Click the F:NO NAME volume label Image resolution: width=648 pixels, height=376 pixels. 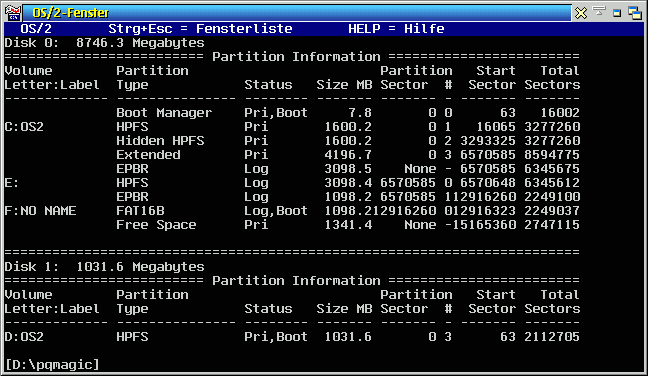(40, 211)
